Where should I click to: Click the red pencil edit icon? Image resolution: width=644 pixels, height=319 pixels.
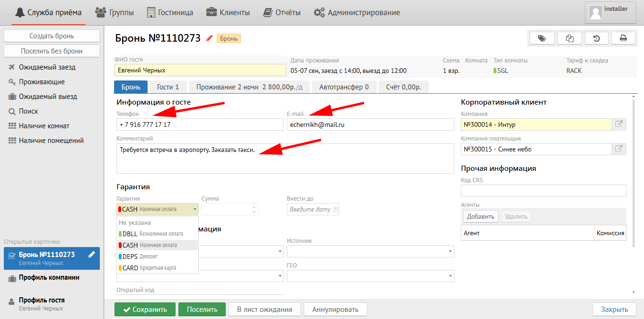[x=209, y=38]
